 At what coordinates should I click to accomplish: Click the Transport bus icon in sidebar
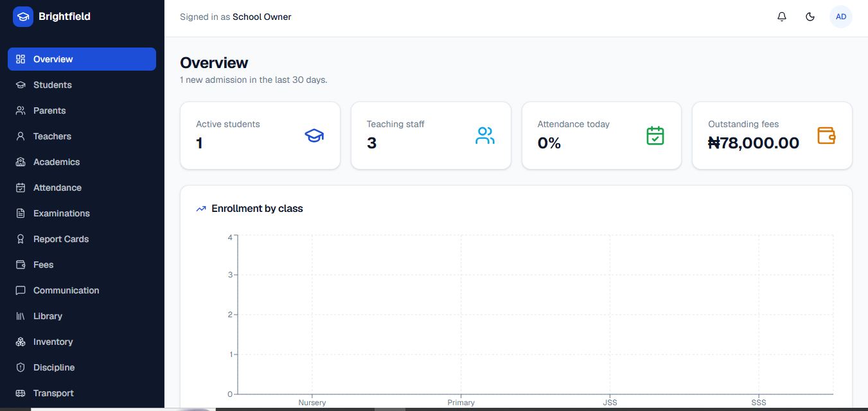(21, 393)
